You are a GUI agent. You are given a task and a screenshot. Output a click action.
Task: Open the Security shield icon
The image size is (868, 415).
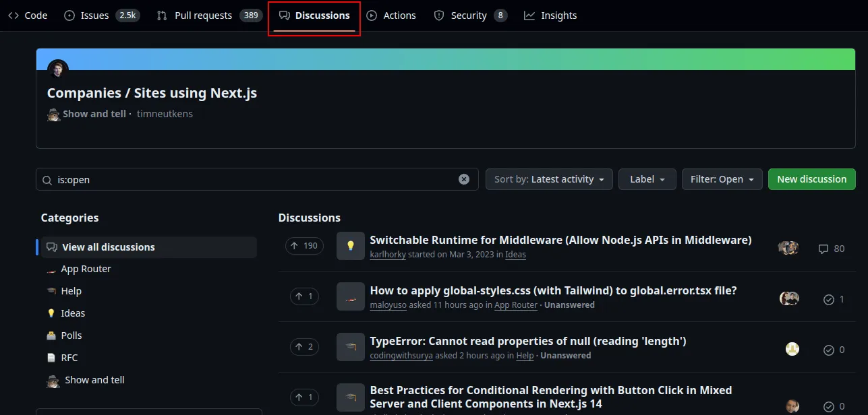tap(439, 15)
